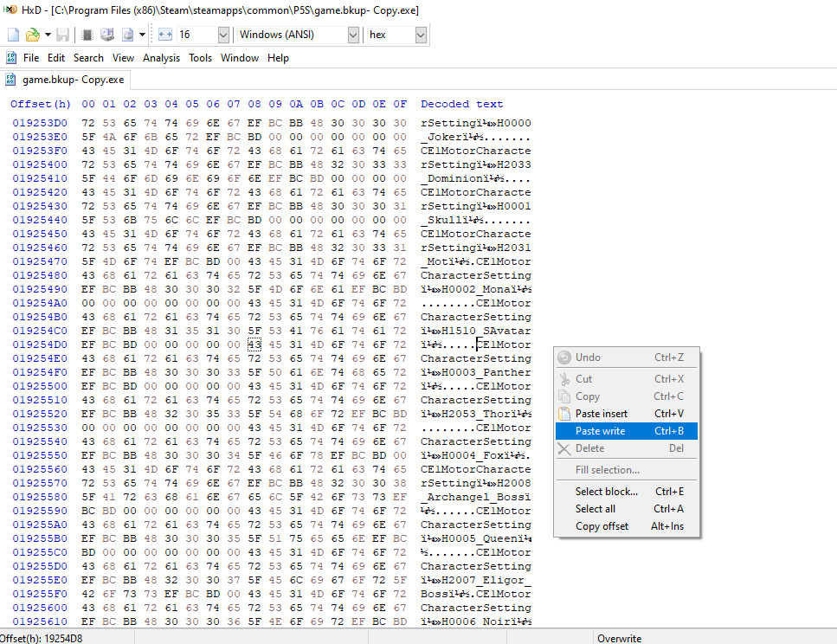Switch to the game.bkup- Copy.exe tab
The height and width of the screenshot is (644, 837).
pyautogui.click(x=65, y=80)
